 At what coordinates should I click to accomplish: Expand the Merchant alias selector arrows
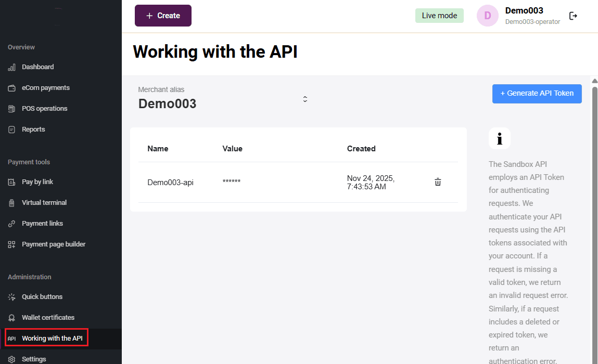(x=305, y=99)
